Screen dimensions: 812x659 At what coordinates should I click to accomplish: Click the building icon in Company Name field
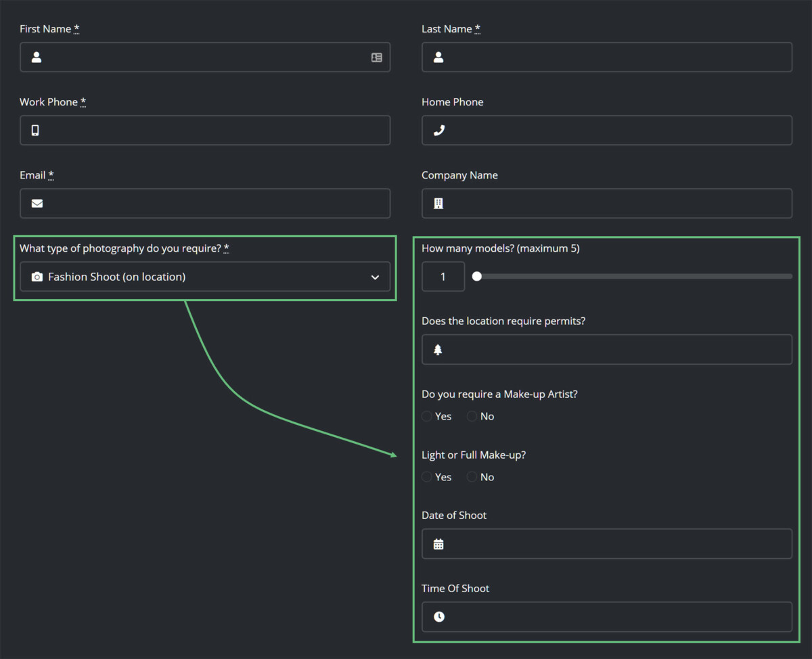point(438,204)
